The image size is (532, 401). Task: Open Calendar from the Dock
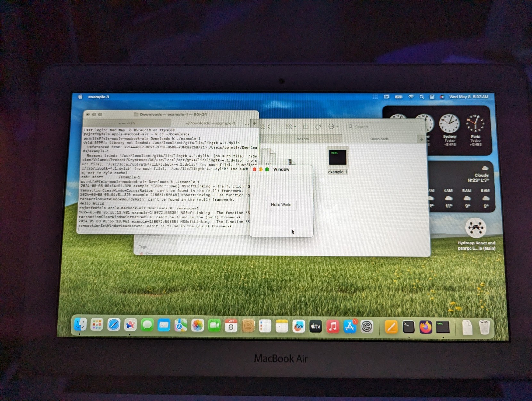tap(231, 326)
